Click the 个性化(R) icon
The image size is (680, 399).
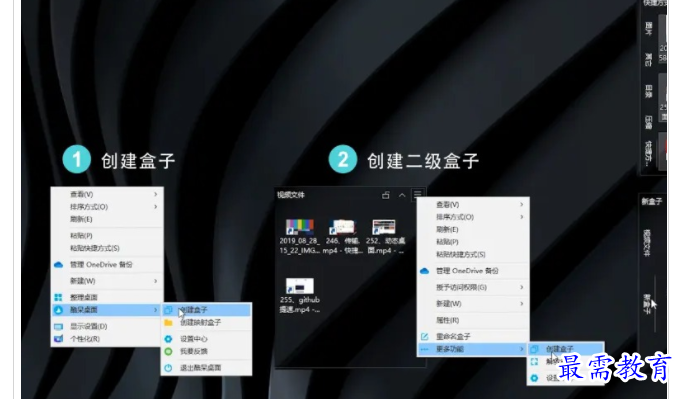59,339
